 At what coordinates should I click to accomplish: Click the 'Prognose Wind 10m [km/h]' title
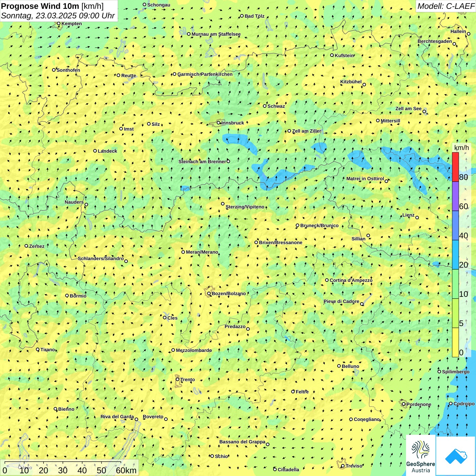(x=52, y=6)
